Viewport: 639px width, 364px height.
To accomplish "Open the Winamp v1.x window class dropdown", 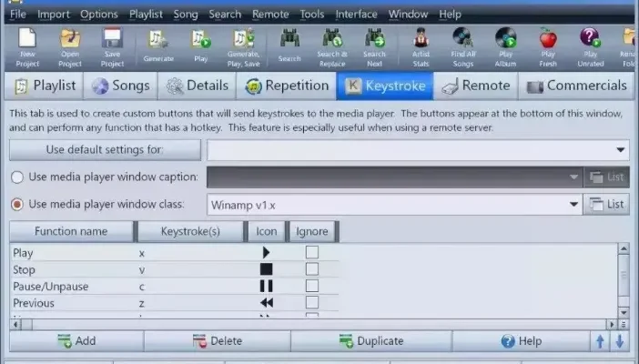I will pos(573,205).
